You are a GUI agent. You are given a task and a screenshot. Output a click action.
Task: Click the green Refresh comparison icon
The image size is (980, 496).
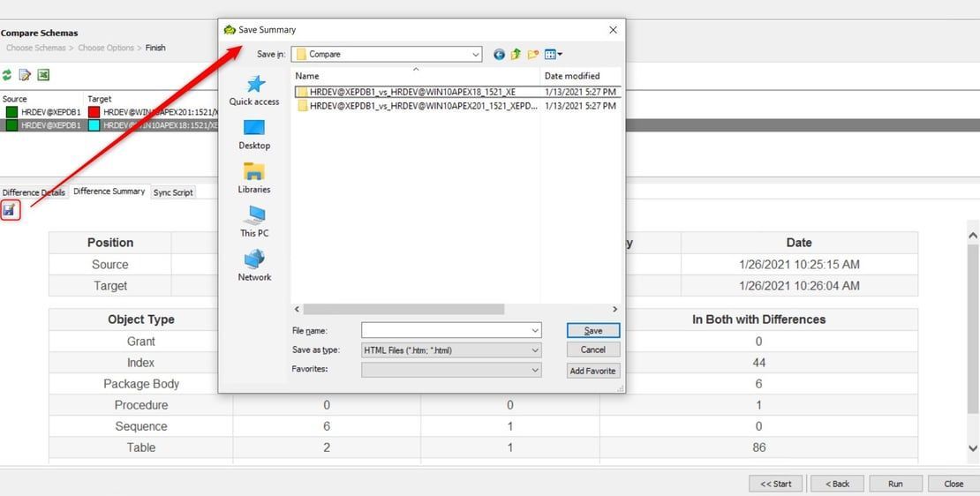[7, 75]
